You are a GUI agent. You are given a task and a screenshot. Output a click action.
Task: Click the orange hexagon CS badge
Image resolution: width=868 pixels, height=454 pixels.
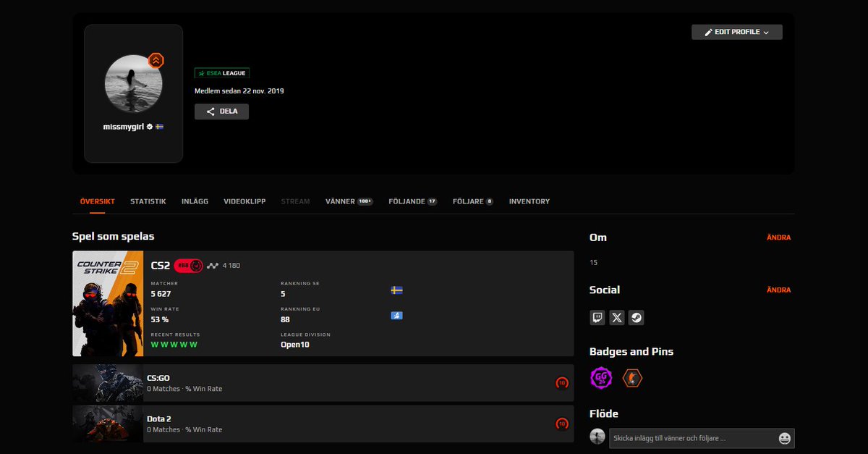click(632, 378)
